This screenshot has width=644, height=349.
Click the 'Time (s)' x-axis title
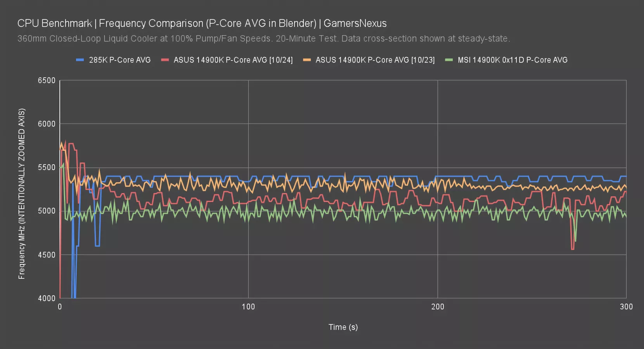click(343, 327)
